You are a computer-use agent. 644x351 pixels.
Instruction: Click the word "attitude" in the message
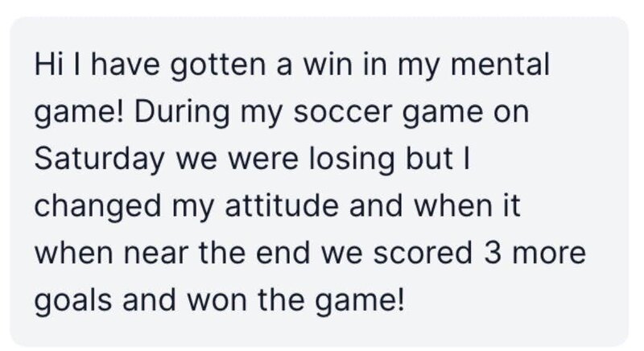click(281, 205)
